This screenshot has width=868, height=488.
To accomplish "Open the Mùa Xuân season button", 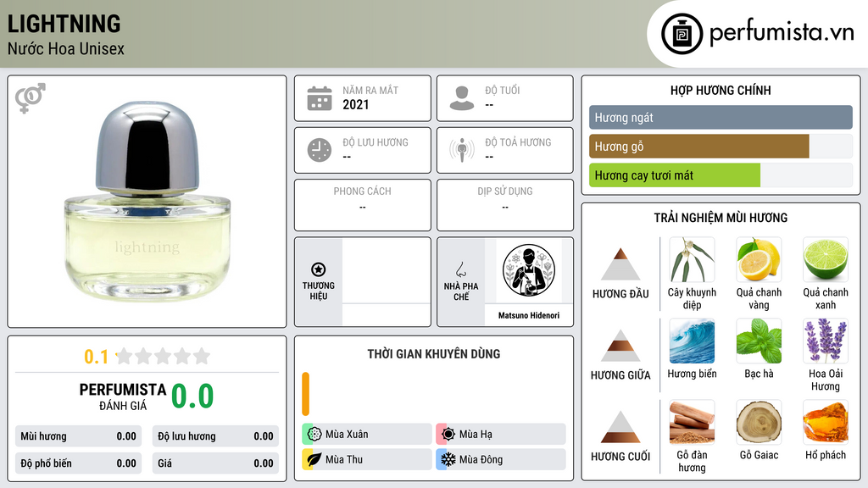I will pos(367,435).
